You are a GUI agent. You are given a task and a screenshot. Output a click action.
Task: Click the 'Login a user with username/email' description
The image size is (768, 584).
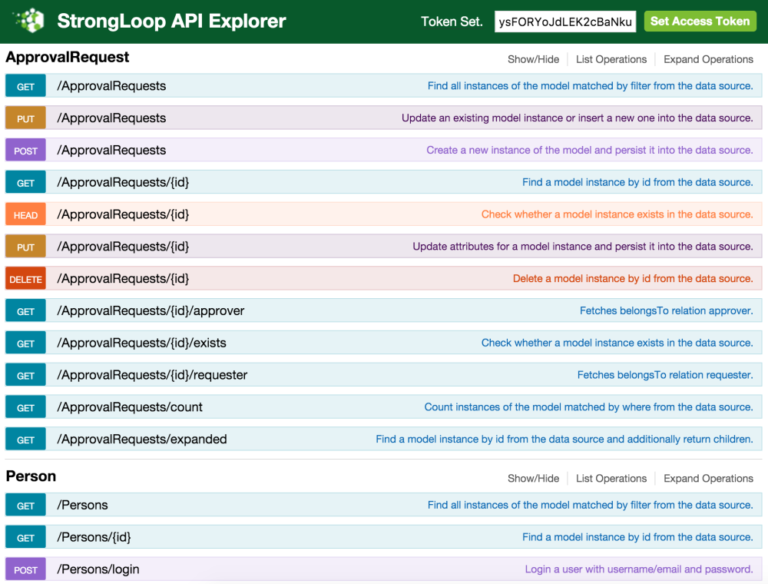(638, 570)
